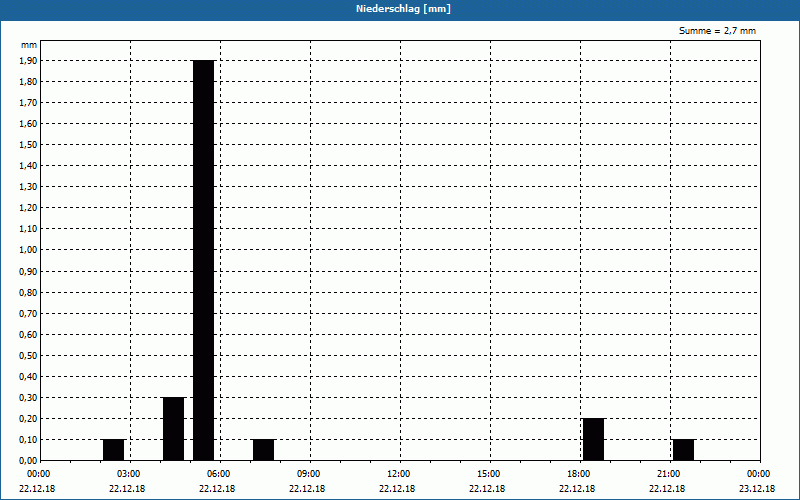
Task: Click the 'Summe = 2,7 mm' total label
Action: [717, 31]
